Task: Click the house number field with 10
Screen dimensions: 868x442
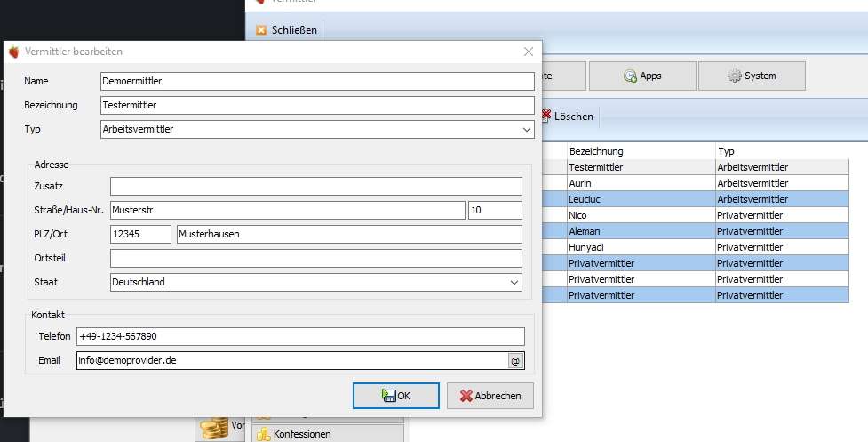Action: coord(495,210)
